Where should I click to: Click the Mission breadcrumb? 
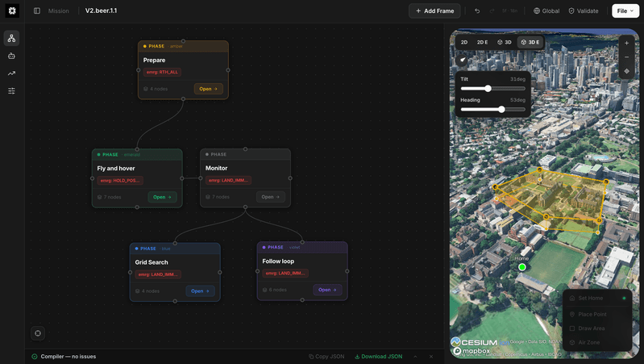pos(58,10)
